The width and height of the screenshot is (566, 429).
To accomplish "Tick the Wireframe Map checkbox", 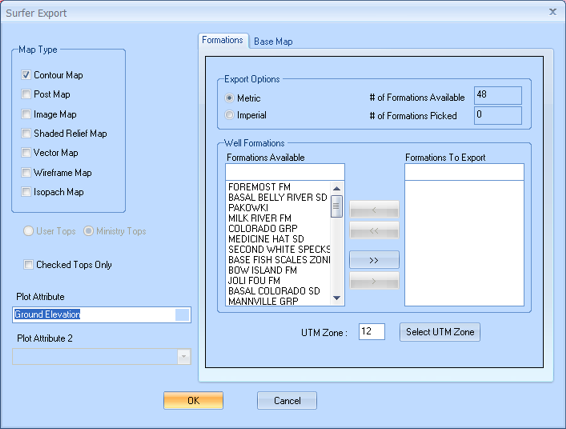I will [x=26, y=173].
